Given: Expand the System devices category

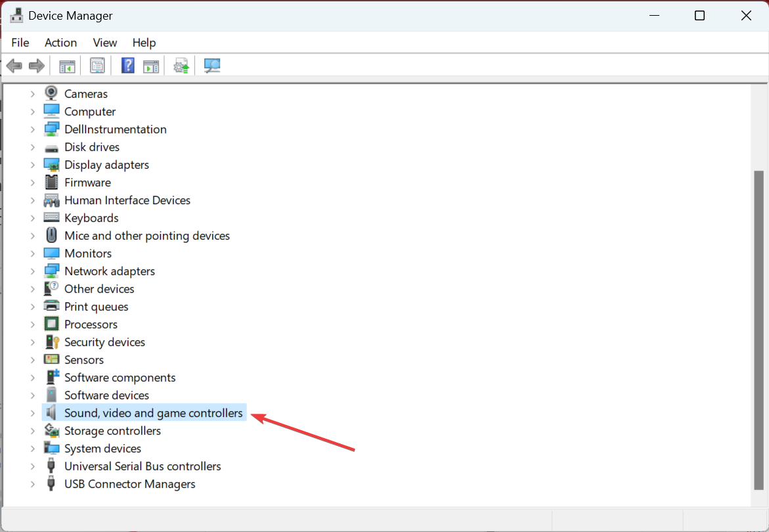Looking at the screenshot, I should pos(32,449).
